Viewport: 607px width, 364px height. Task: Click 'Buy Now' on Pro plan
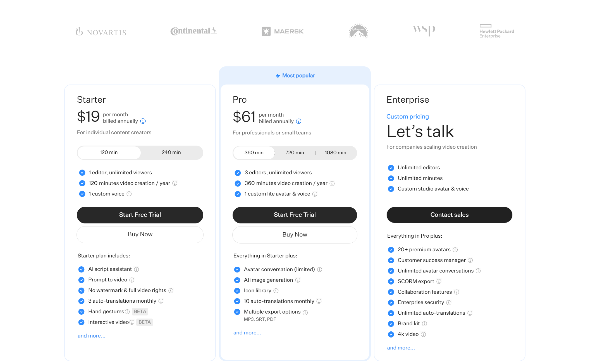[x=295, y=234]
